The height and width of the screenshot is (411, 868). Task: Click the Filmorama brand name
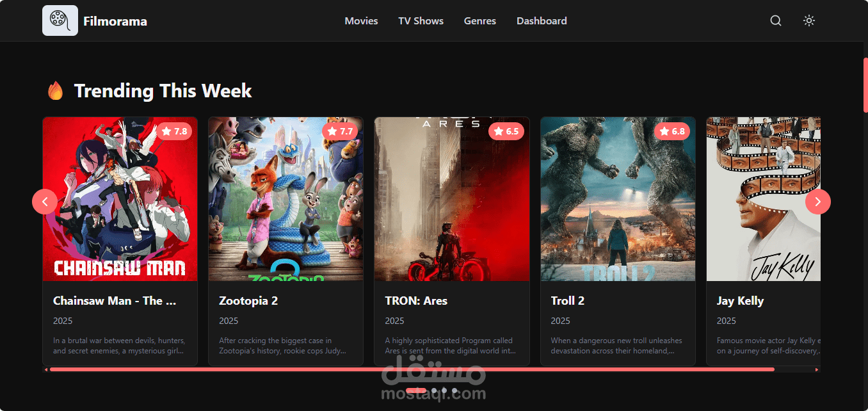click(115, 21)
